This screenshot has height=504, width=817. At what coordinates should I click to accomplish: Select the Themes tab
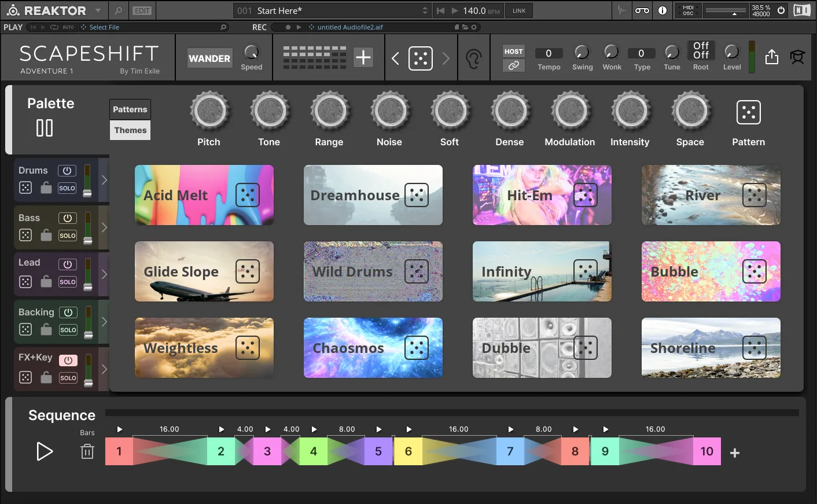[130, 130]
